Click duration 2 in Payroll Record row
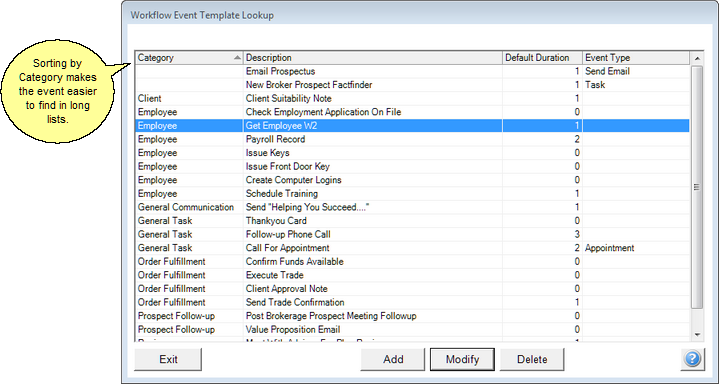 pyautogui.click(x=542, y=139)
